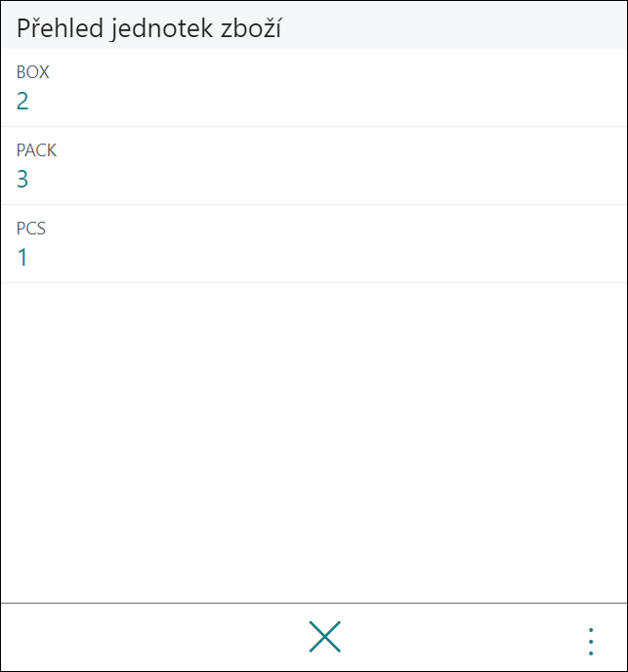This screenshot has width=628, height=672.
Task: Open the value 2 under BOX
Action: 22,102
